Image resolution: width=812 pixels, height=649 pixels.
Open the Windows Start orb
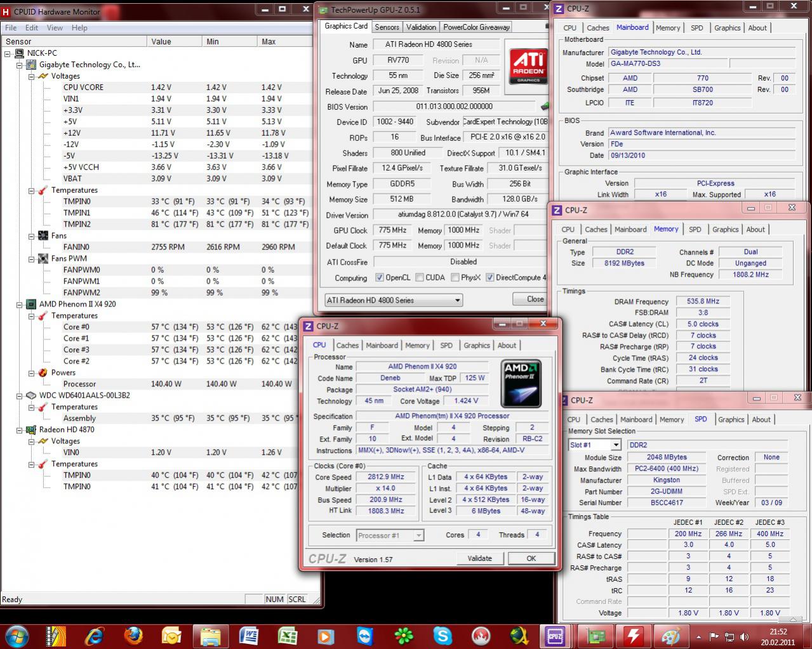point(16,635)
